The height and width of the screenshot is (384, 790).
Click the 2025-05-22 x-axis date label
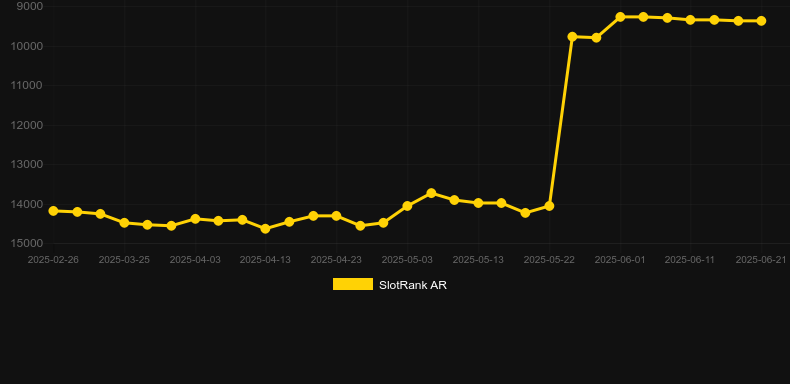coord(549,260)
